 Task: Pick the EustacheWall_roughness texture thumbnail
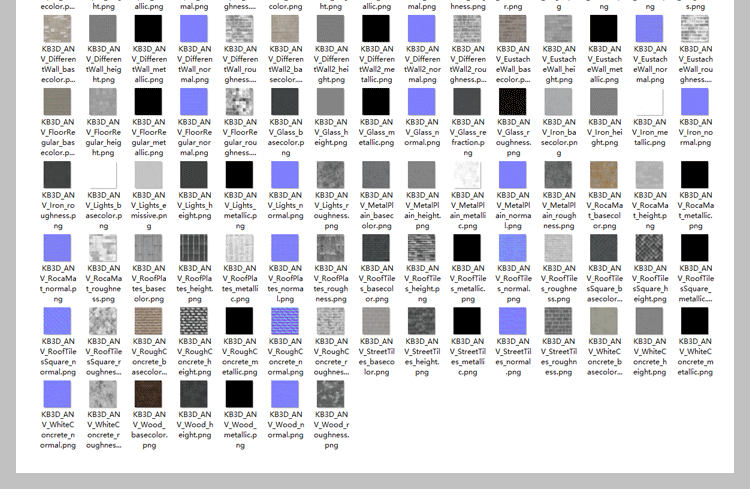pyautogui.click(x=695, y=29)
